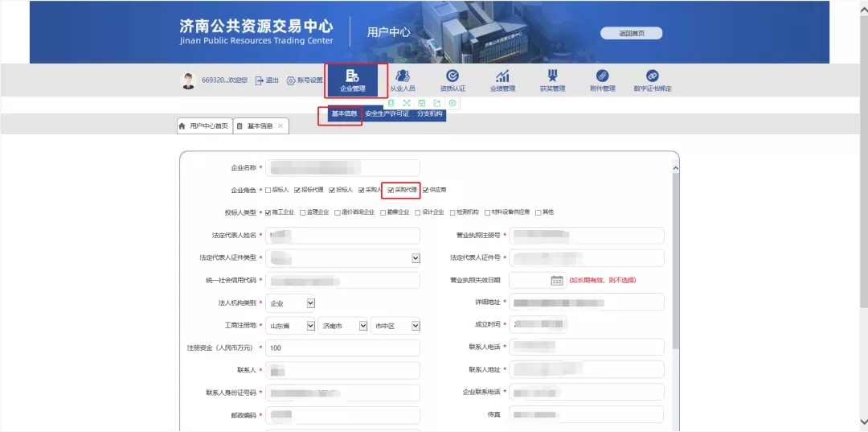
Task: Click the 注册资金 input field
Action: pos(343,348)
